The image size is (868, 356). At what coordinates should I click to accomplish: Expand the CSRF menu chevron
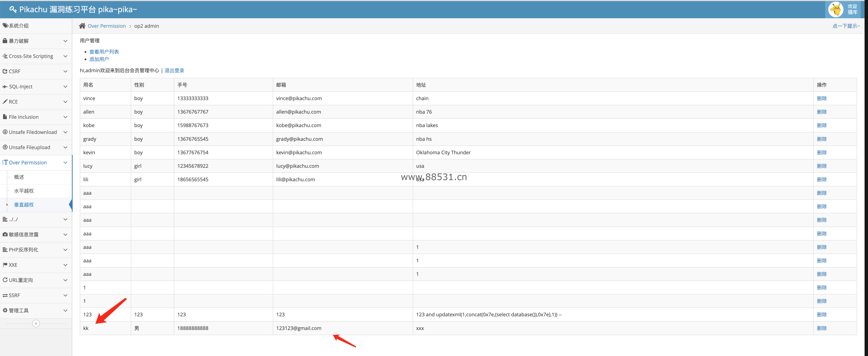click(65, 71)
